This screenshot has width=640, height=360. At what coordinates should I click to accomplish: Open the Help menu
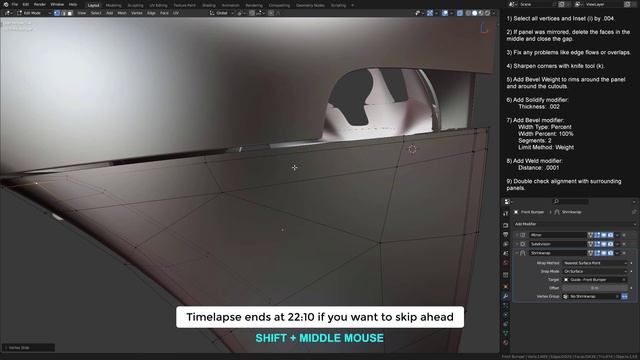point(73,4)
